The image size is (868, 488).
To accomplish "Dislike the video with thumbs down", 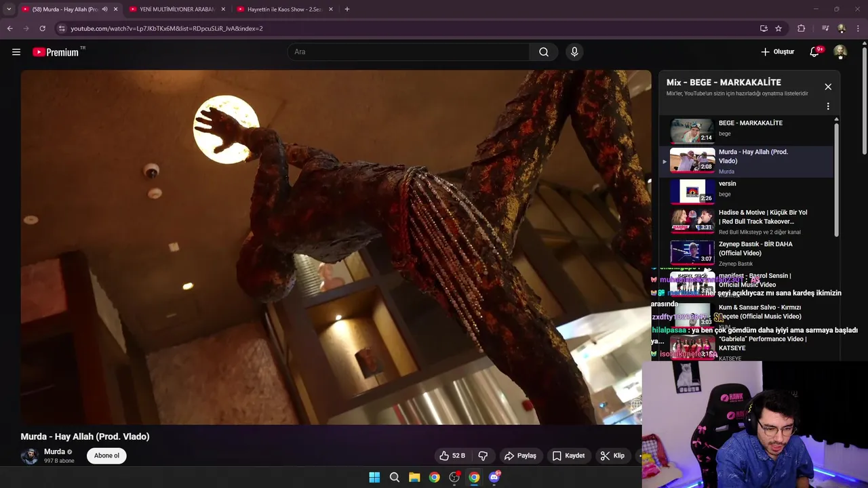I will point(483,455).
